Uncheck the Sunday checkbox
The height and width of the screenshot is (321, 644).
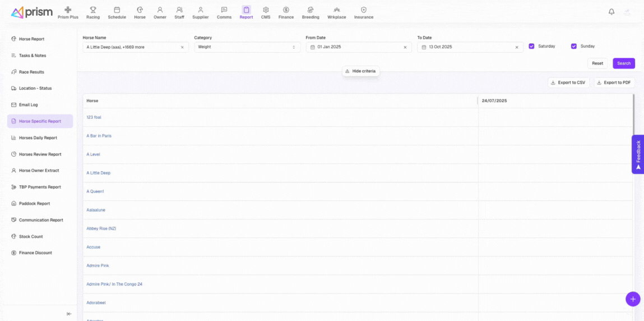click(574, 46)
